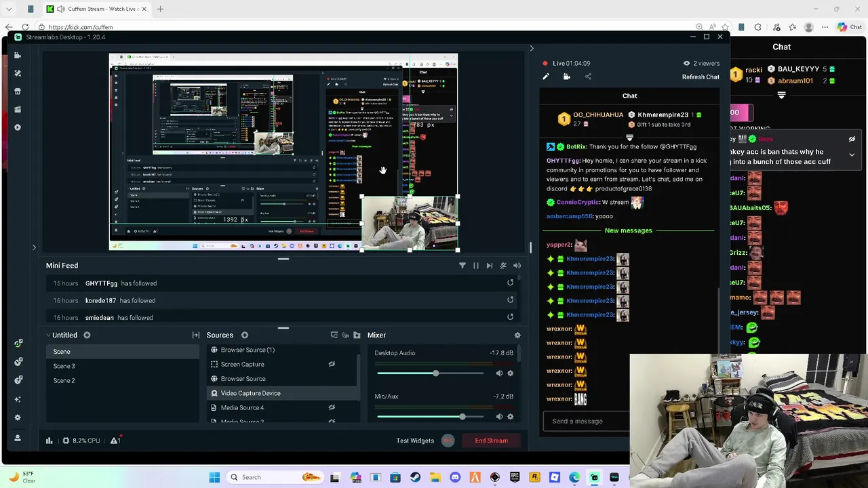Select Scene 2 in the scenes list
This screenshot has height=488, width=868.
pos(122,380)
